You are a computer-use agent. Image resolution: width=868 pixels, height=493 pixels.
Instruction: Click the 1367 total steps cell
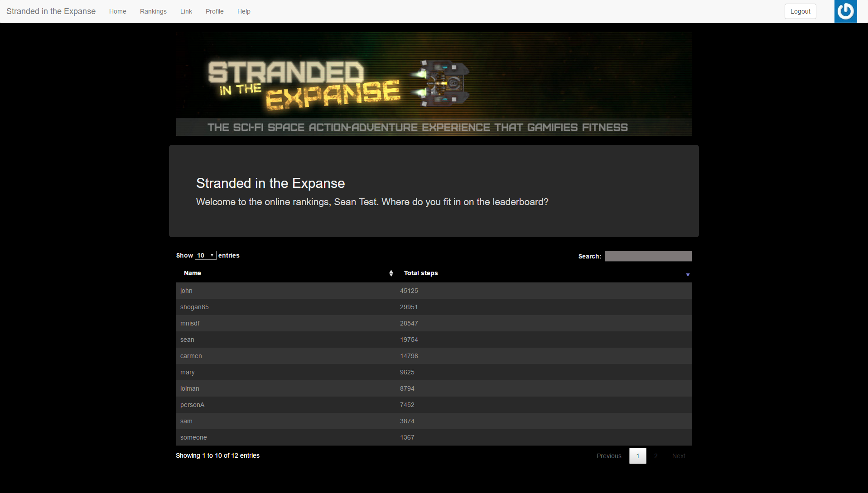(x=544, y=437)
